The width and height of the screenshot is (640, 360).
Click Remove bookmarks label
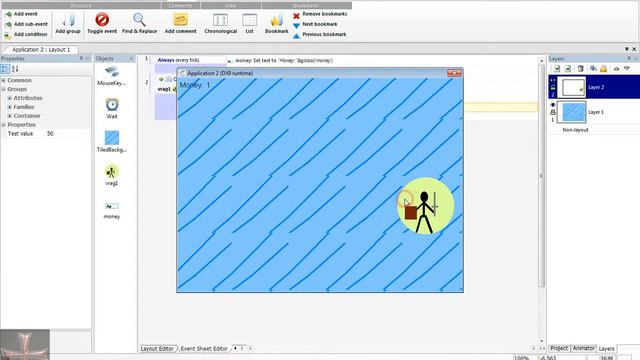point(325,14)
